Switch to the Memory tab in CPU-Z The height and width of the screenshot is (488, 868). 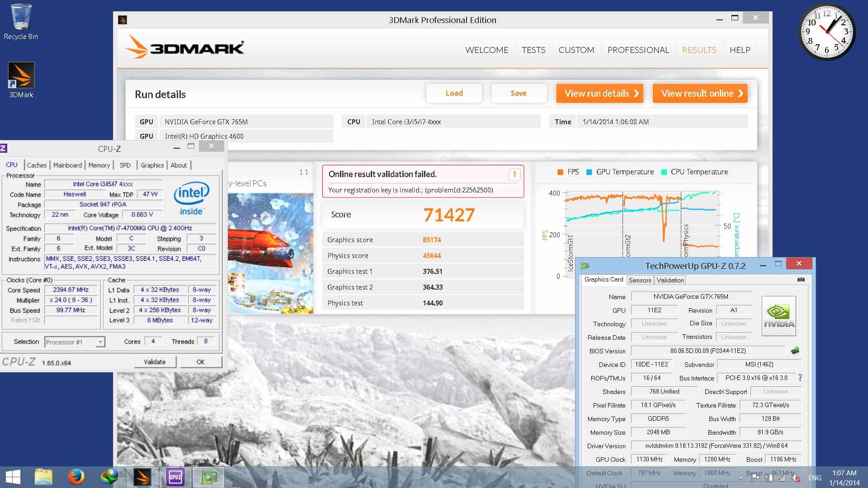click(x=99, y=165)
